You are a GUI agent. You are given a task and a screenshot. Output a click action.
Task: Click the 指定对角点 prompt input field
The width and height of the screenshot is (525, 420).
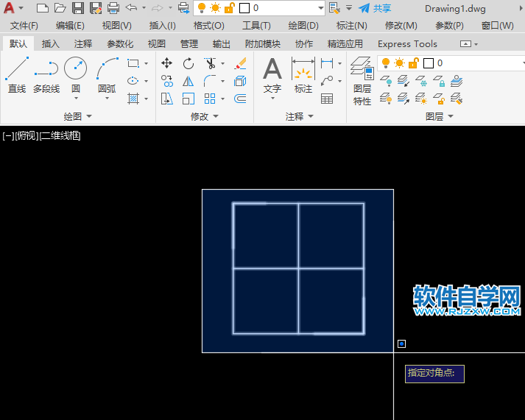(x=434, y=374)
